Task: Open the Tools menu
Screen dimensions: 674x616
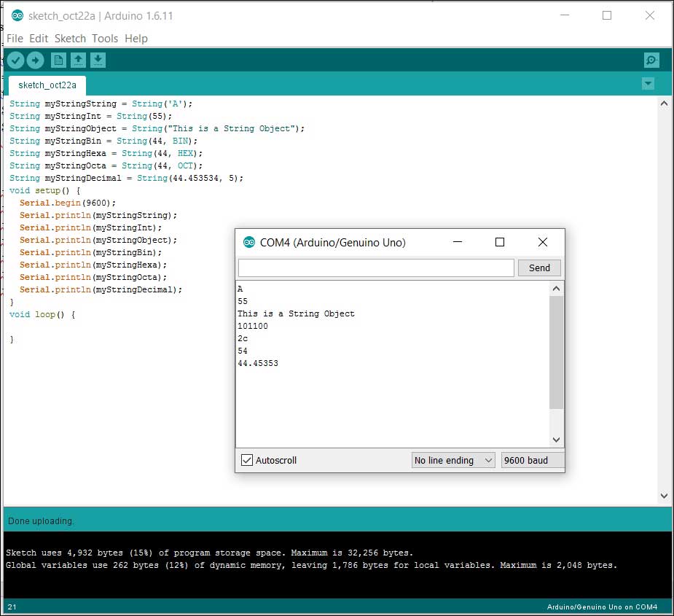Action: click(x=105, y=39)
